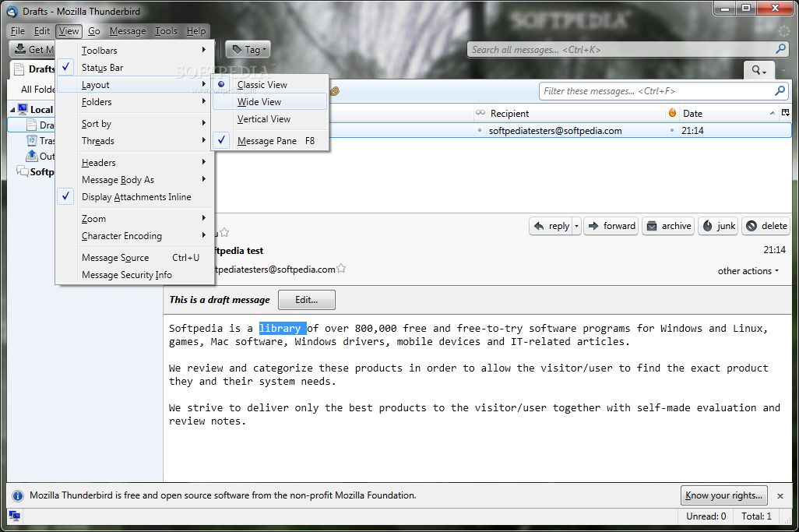Click the Tag label icon

pos(237,49)
